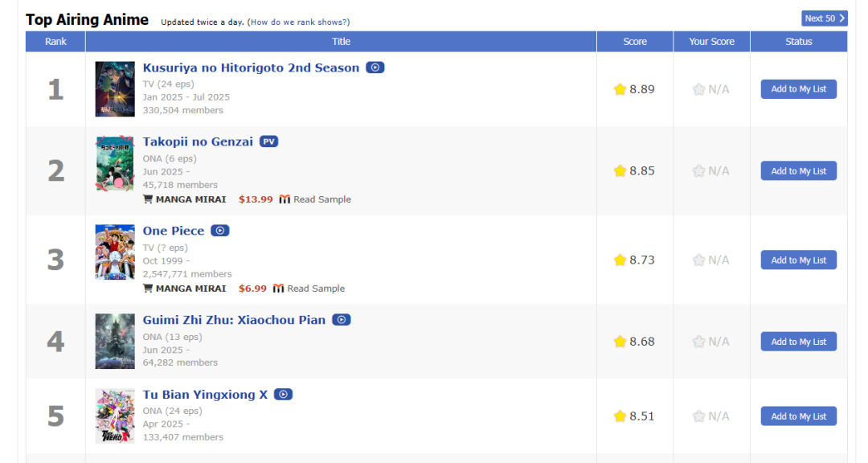Click score value 8.85
868x463 pixels.
point(642,171)
